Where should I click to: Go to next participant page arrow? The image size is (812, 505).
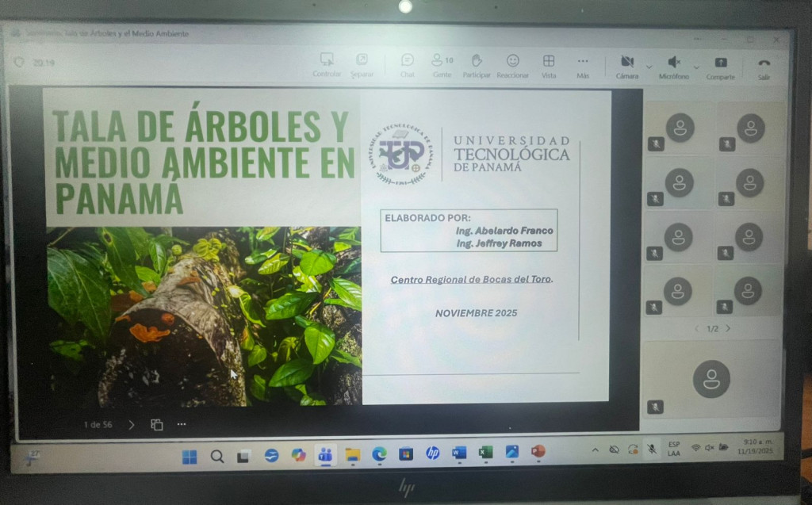click(x=728, y=328)
